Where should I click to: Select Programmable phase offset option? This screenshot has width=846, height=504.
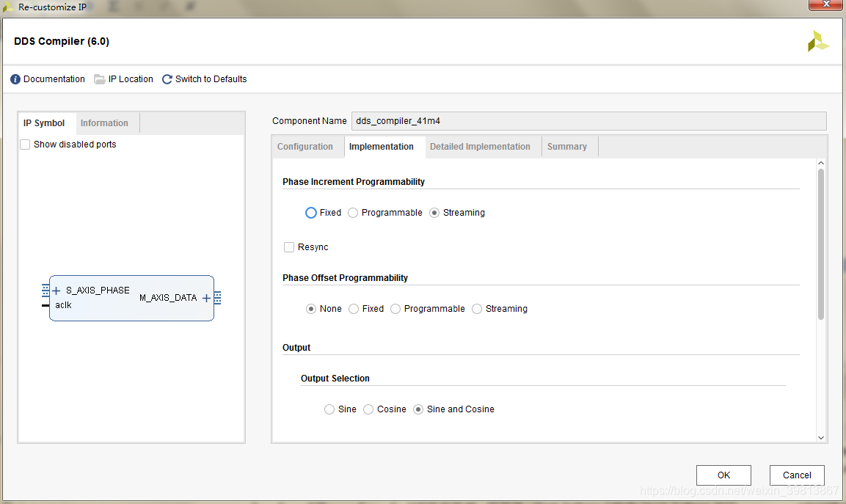(x=395, y=309)
